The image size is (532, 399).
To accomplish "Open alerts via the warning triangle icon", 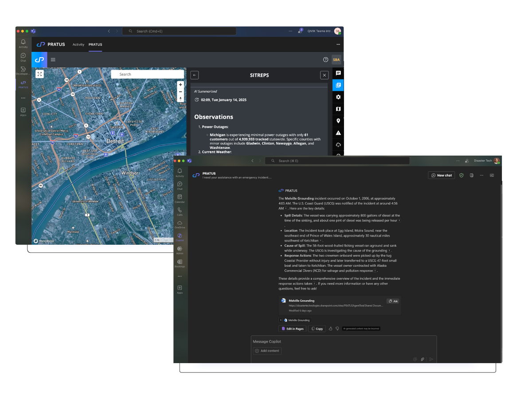I will point(338,133).
